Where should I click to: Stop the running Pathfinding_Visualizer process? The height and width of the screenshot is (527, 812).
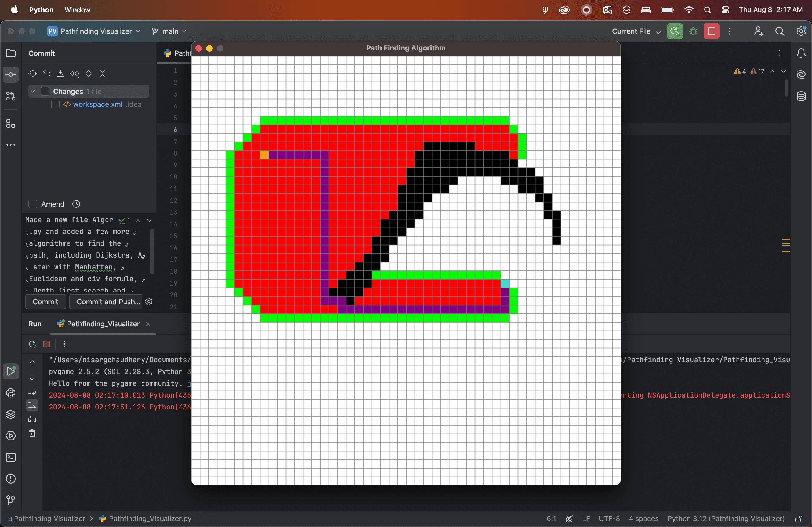point(47,344)
